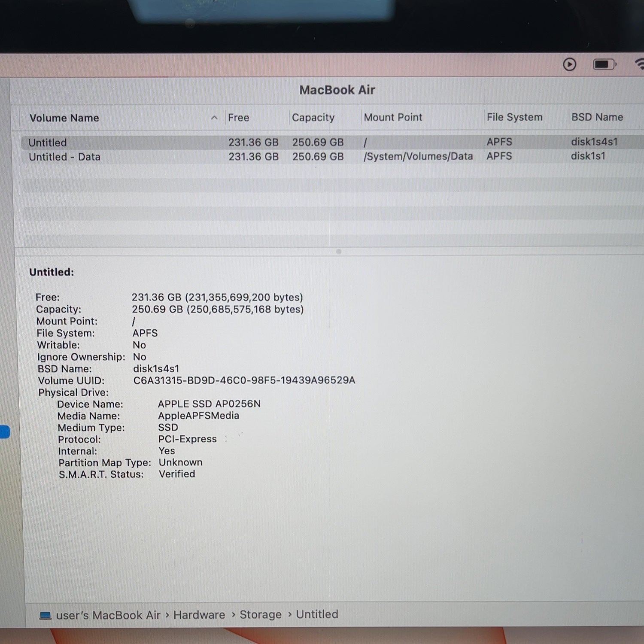Click the Volume UUID value text

pyautogui.click(x=244, y=380)
